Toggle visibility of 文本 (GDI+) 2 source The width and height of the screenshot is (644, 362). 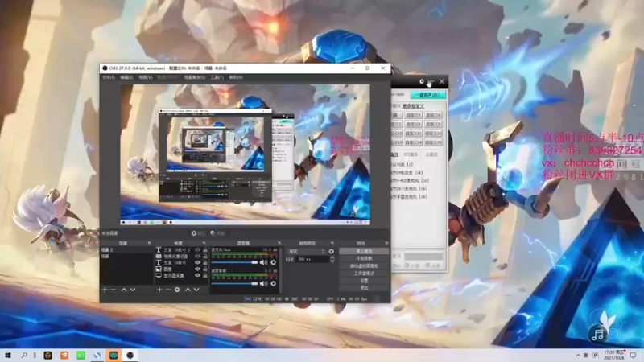[197, 250]
